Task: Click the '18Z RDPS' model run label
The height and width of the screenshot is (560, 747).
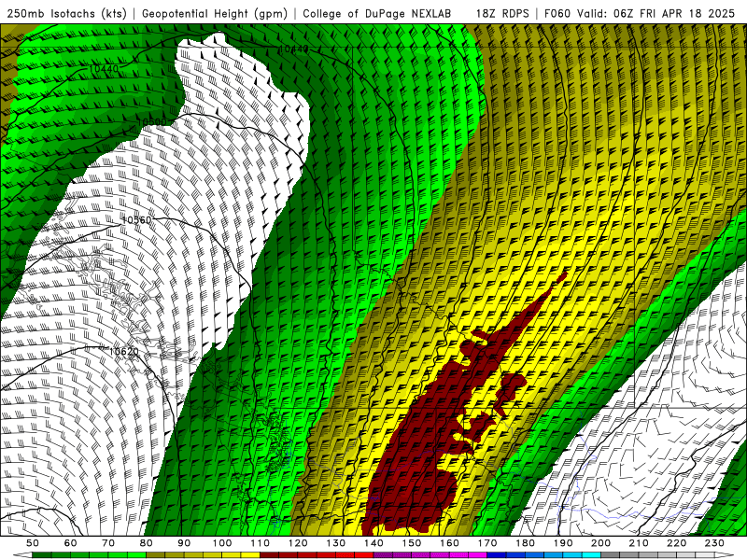Action: point(502,13)
